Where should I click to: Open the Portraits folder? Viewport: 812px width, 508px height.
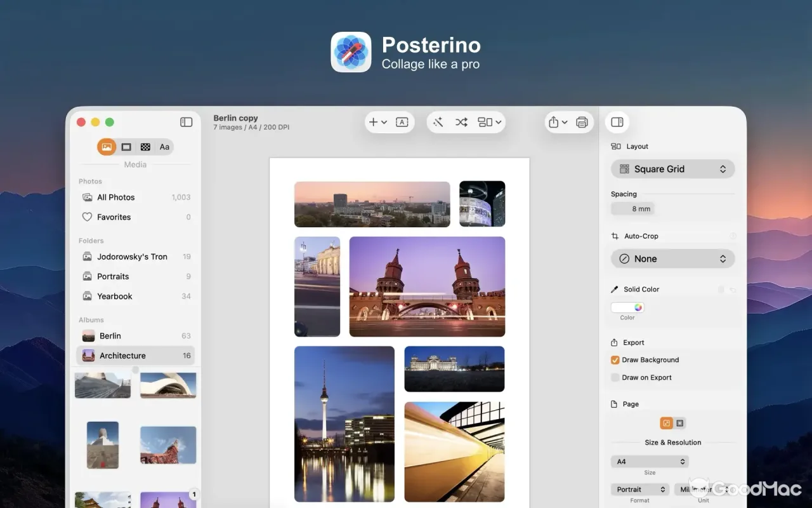(x=136, y=276)
